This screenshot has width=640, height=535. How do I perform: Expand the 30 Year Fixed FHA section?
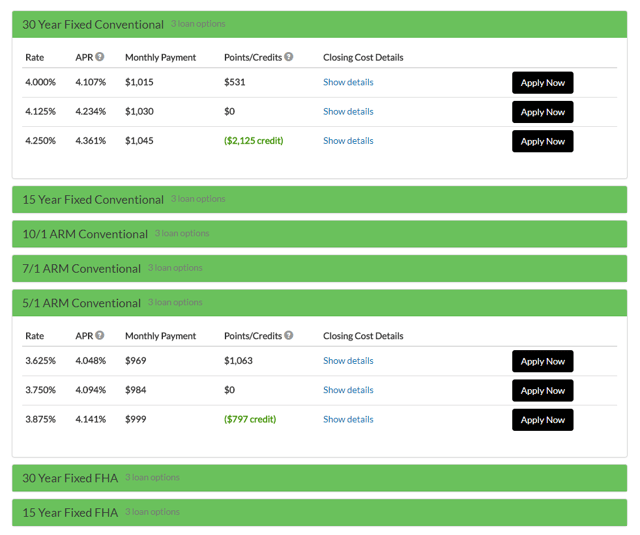(320, 478)
